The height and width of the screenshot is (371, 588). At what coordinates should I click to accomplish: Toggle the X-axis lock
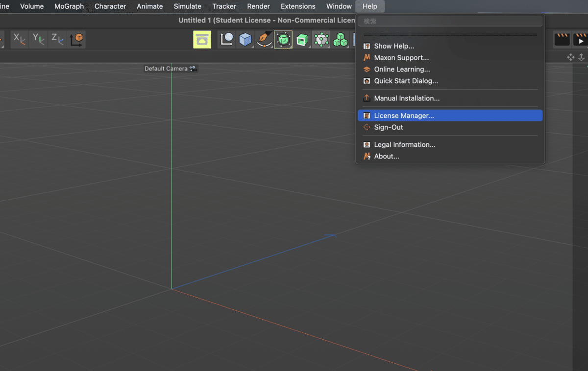point(20,39)
